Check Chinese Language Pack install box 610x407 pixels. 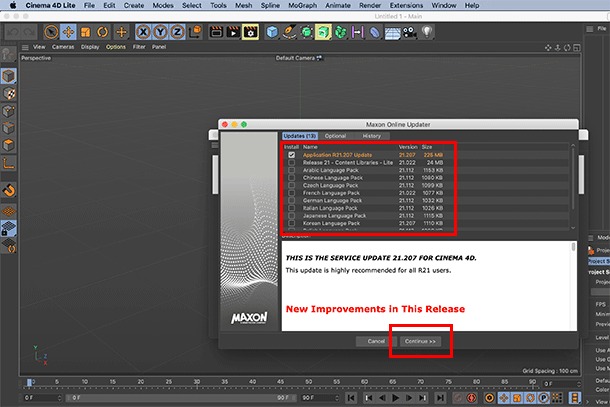[291, 177]
